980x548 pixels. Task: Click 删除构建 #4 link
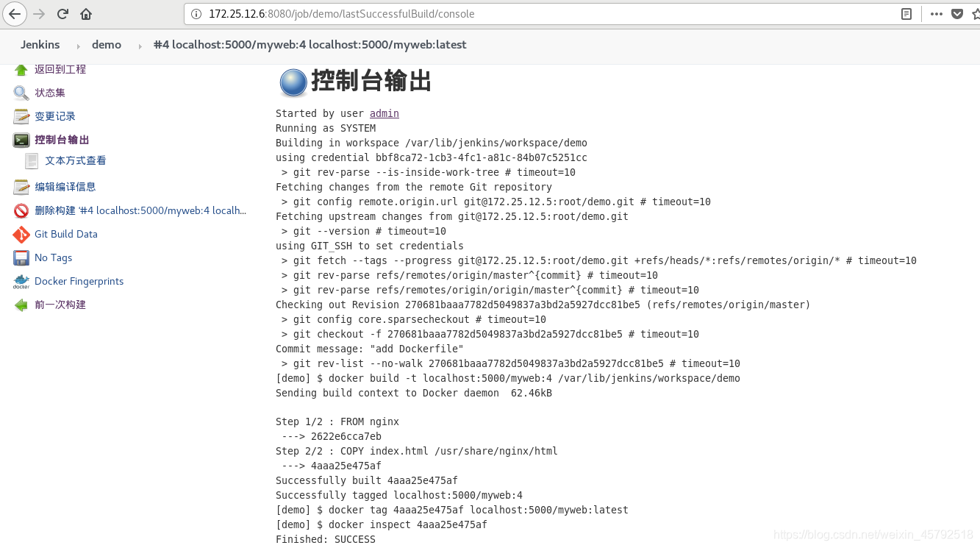(140, 210)
